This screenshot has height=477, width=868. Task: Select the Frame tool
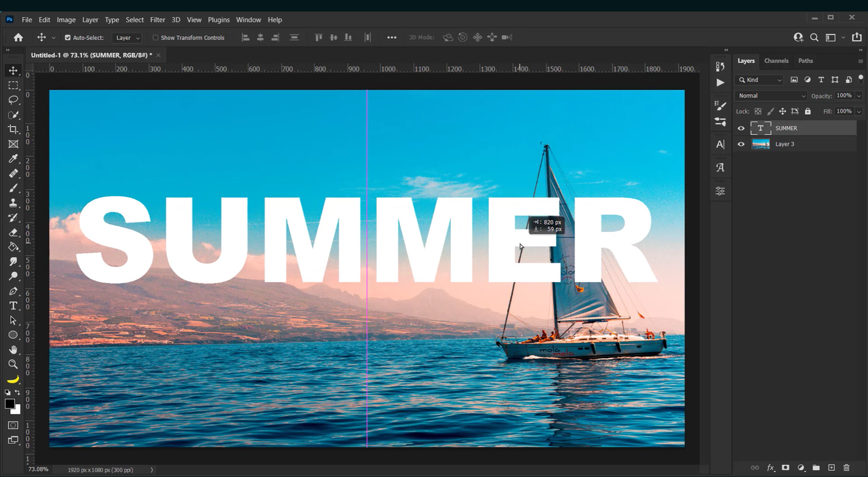pyautogui.click(x=13, y=144)
